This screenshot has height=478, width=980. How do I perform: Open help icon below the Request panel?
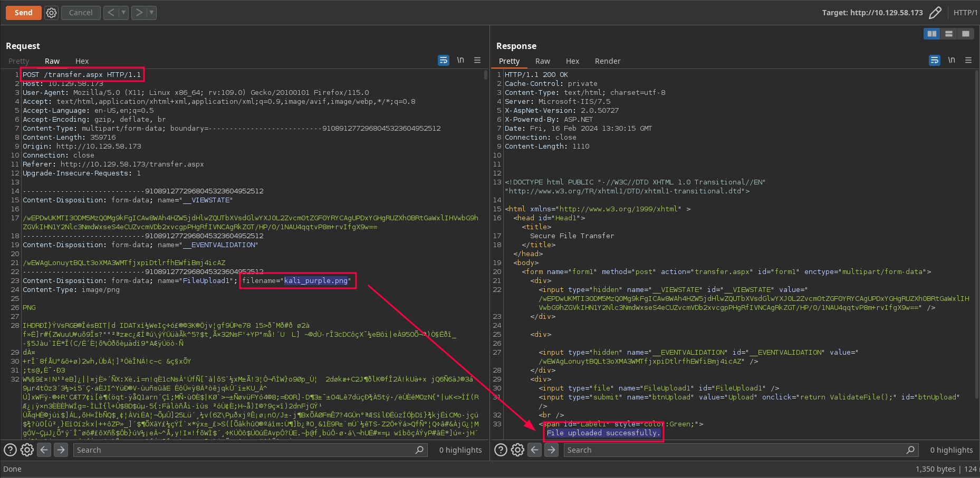[10, 450]
